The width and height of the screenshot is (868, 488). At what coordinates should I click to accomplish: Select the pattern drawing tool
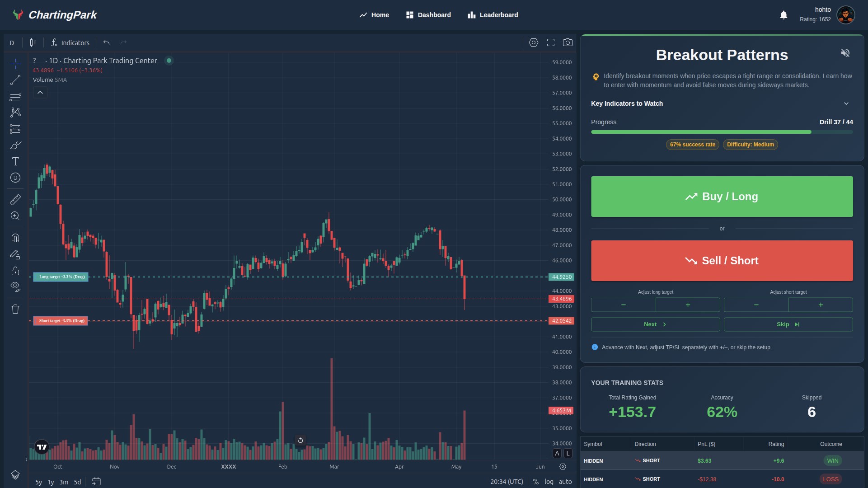(x=15, y=112)
